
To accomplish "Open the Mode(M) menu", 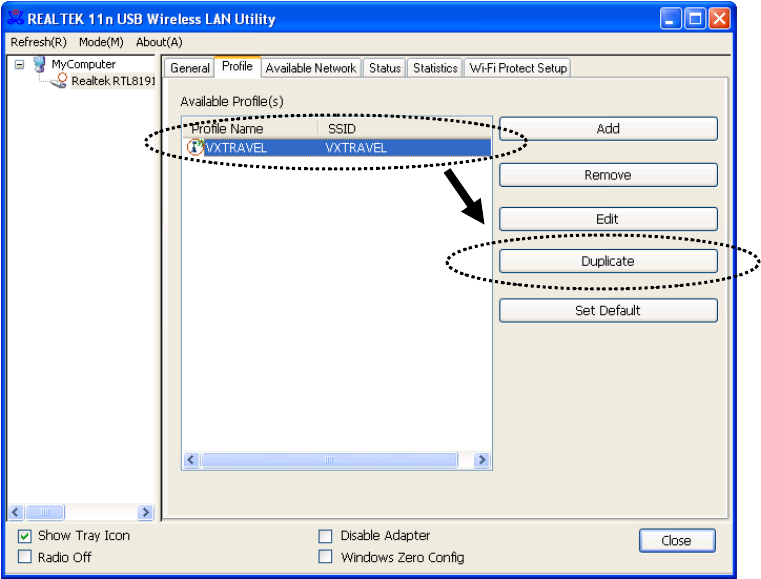I will [101, 42].
